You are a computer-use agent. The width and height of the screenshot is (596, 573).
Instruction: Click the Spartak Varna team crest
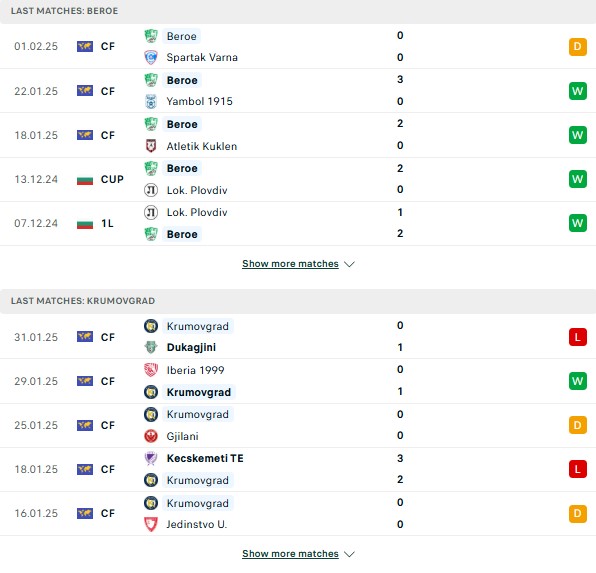[x=151, y=57]
